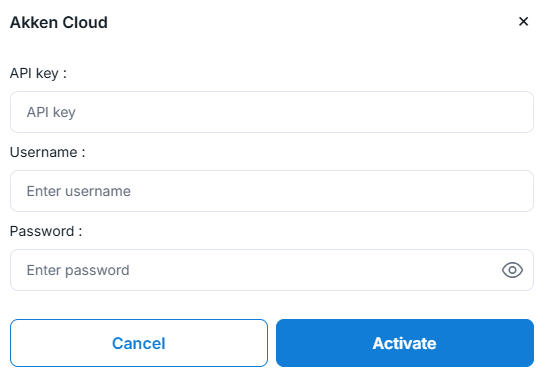Select the blue Activate button
The width and height of the screenshot is (538, 370).
click(405, 343)
